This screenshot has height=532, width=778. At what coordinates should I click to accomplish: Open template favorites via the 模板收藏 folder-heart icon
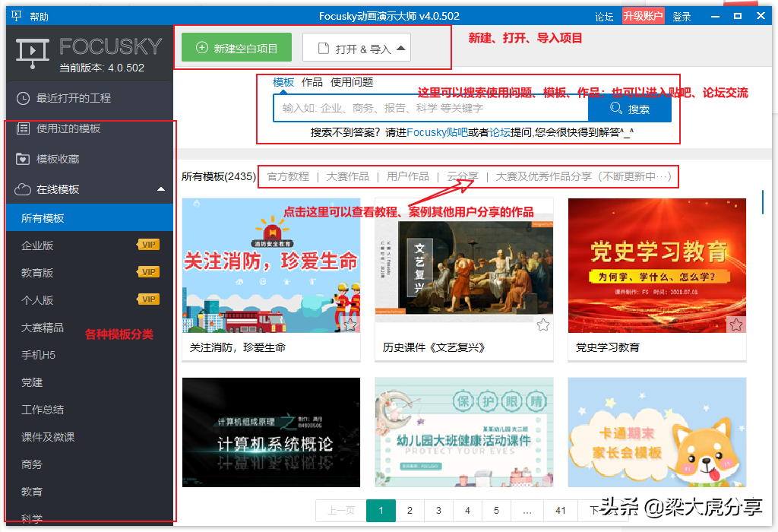[23, 158]
